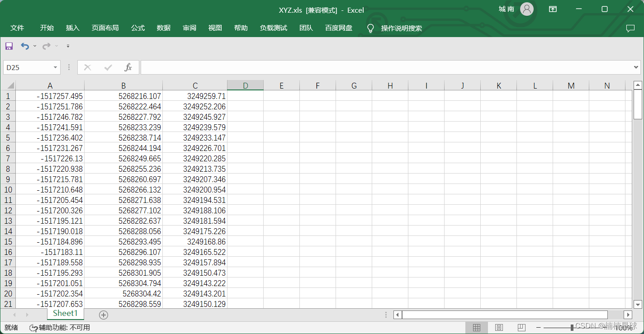Switch to the 数据 ribbon tab
Screen dimensions: 644x334
coord(163,28)
